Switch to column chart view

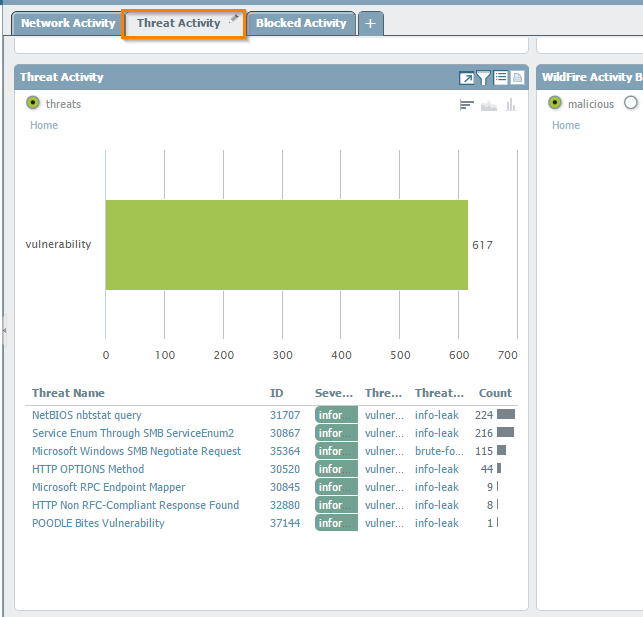coord(511,105)
